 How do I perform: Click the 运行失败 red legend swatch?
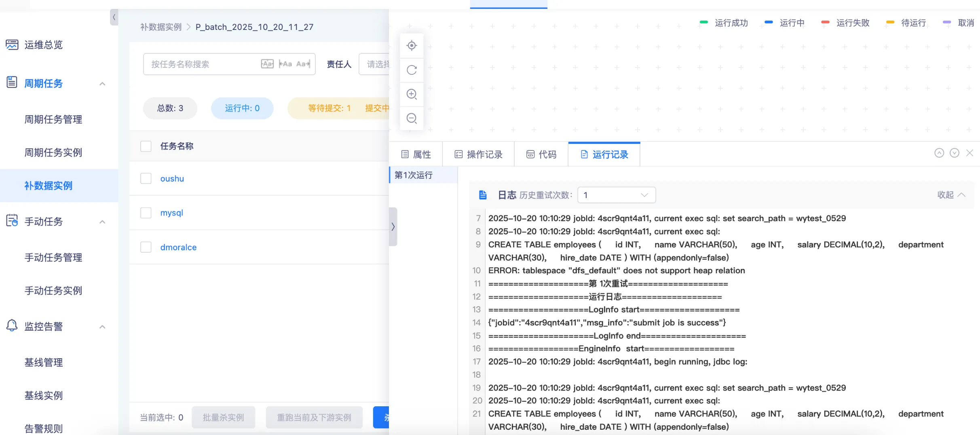[x=825, y=23]
